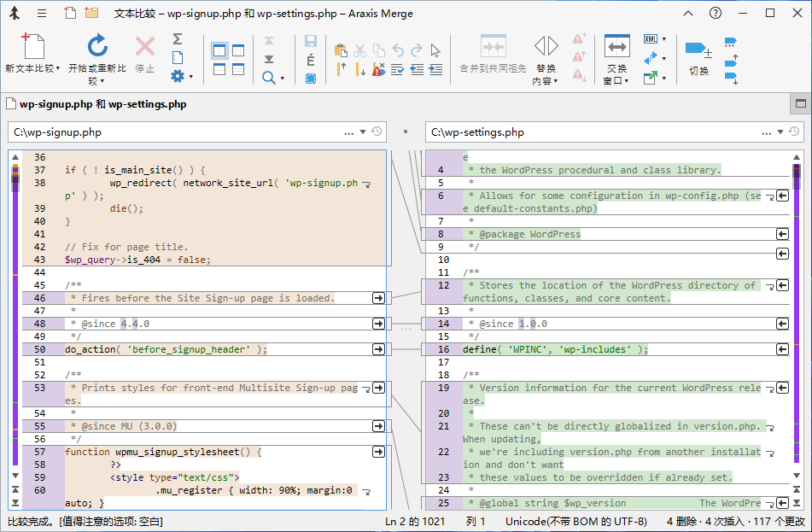Browse for left file with the ellipsis button
This screenshot has width=812, height=532.
(349, 132)
